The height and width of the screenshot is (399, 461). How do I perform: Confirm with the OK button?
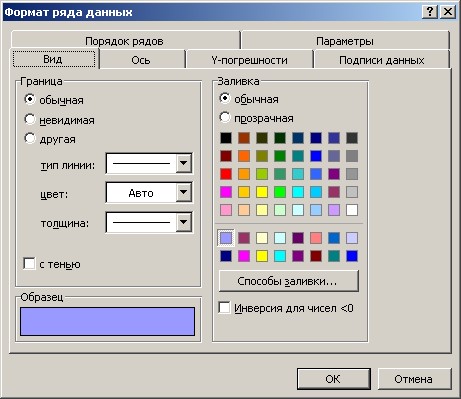(x=334, y=379)
